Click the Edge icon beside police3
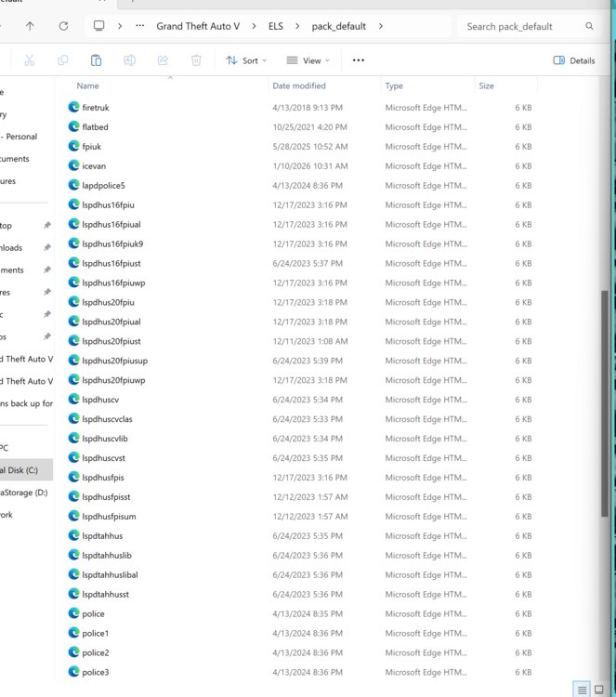Screen dimensions: 616x697 click(73, 672)
